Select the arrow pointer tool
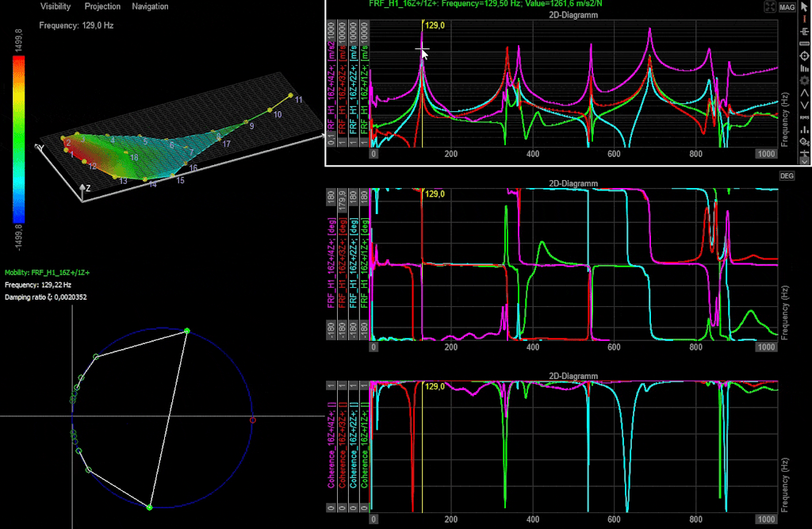 point(804,6)
